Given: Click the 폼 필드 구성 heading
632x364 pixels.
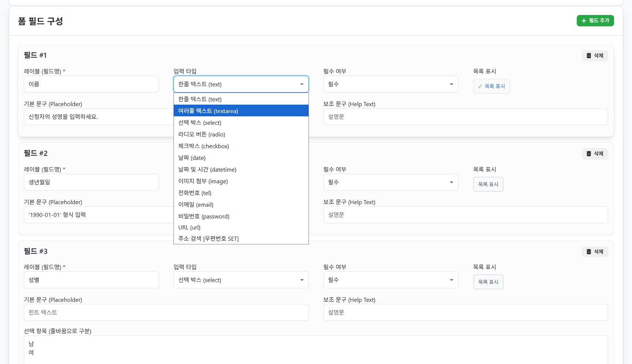Looking at the screenshot, I should [x=41, y=21].
